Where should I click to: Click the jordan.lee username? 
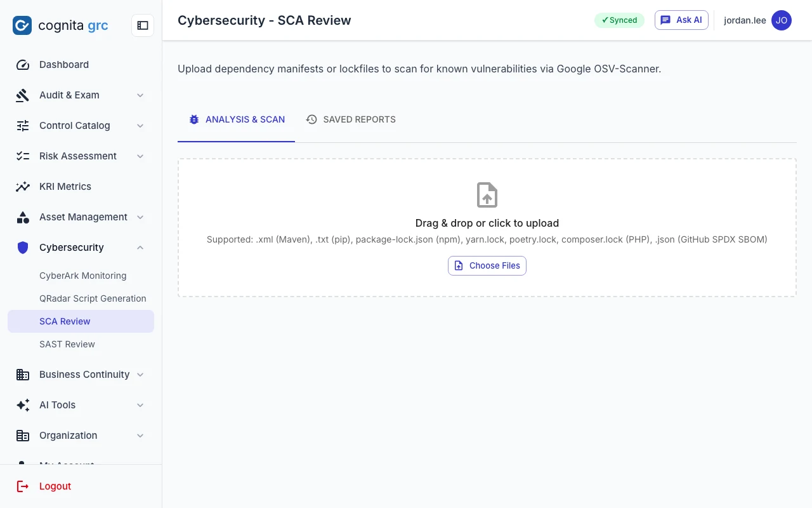[x=745, y=20]
